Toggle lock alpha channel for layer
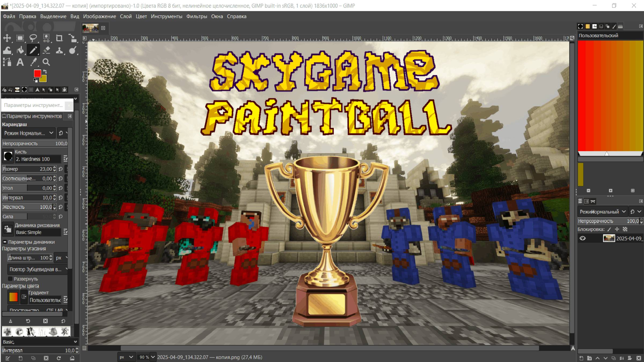The image size is (644, 362). [625, 229]
